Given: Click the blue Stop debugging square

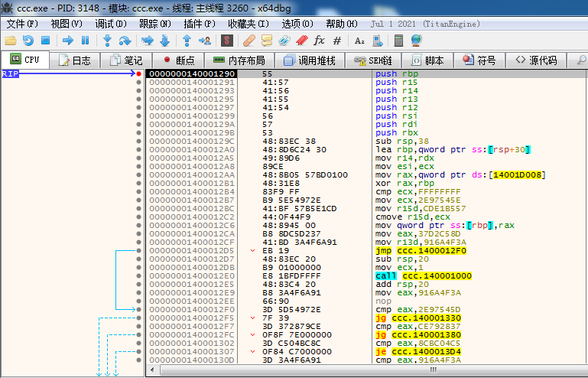Looking at the screenshot, I should [x=45, y=41].
